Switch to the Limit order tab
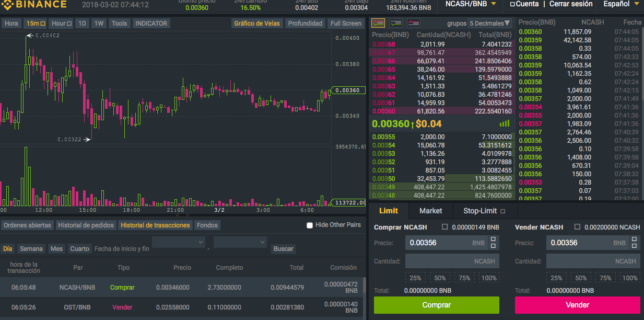 coord(388,211)
